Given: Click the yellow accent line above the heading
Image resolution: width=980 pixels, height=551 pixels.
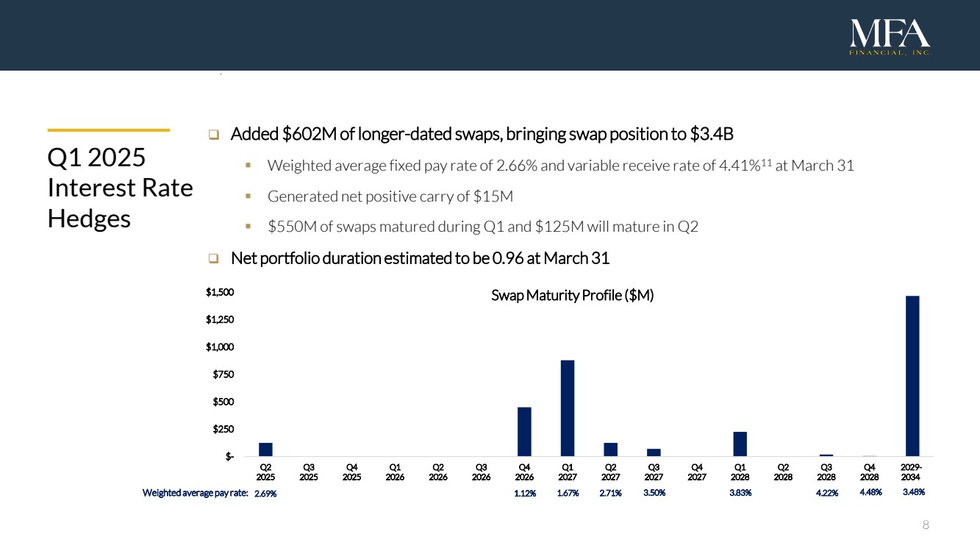Looking at the screenshot, I should 108,130.
